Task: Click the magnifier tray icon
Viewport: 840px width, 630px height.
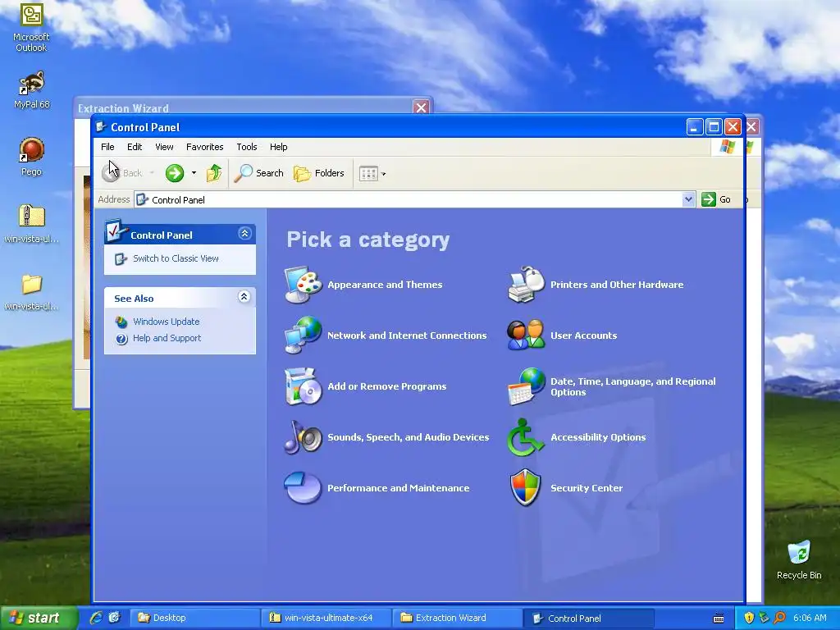Action: point(780,618)
